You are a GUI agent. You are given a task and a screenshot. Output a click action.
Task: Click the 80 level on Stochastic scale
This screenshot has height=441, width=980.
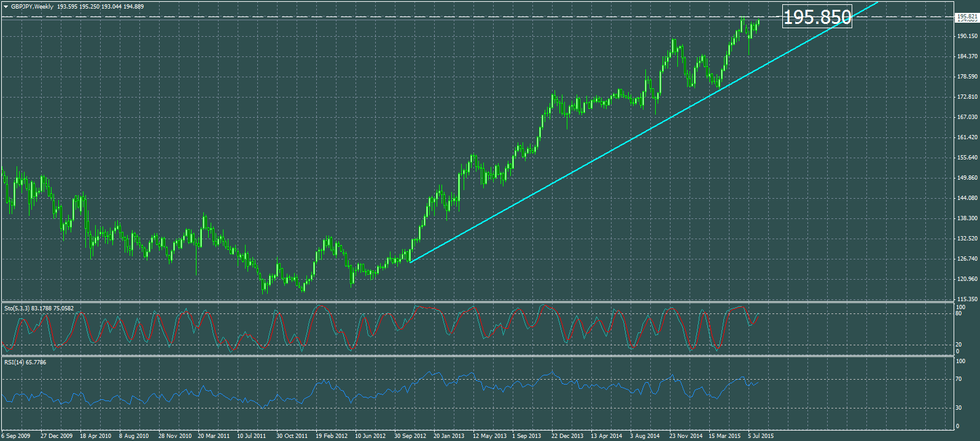(959, 313)
